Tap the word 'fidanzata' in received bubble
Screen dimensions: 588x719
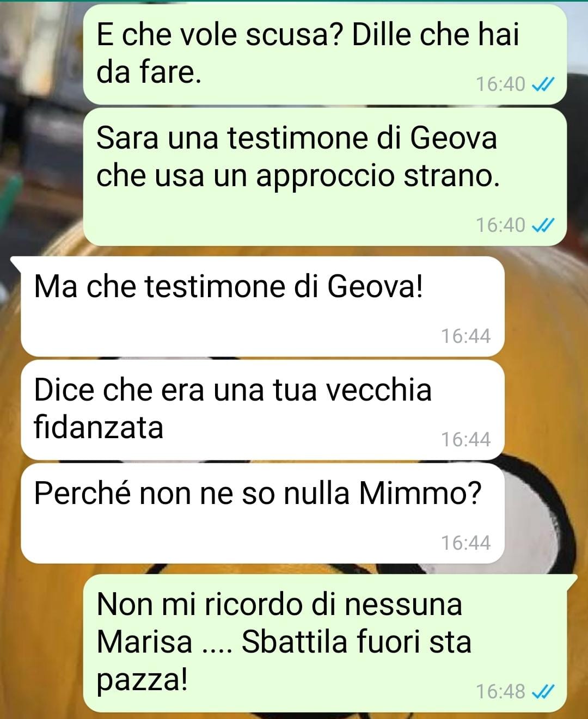[99, 427]
